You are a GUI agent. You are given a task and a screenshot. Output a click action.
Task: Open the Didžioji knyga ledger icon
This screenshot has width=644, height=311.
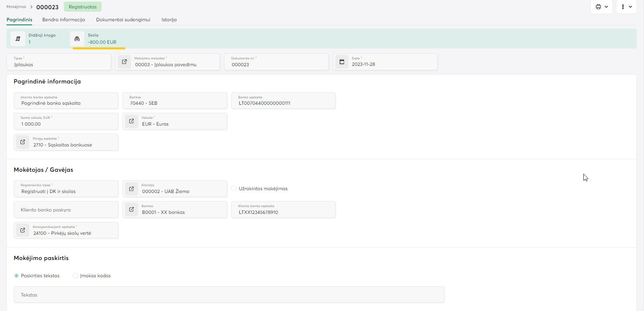pos(18,39)
